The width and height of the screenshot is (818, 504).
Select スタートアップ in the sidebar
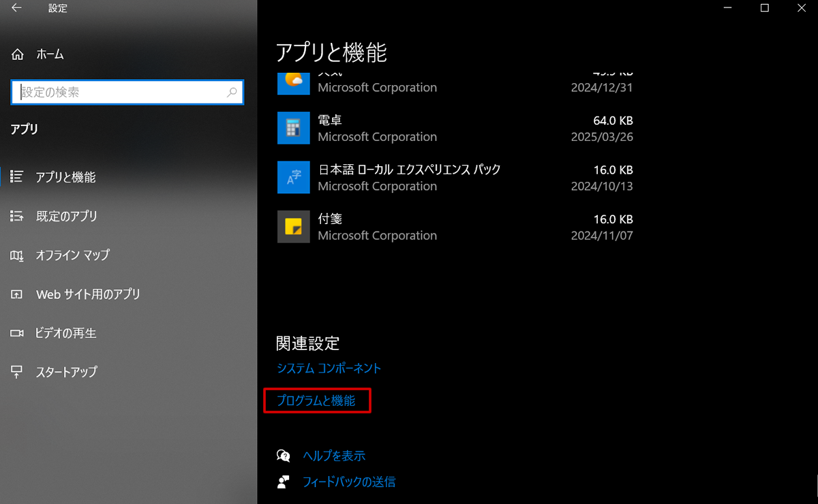coord(66,373)
